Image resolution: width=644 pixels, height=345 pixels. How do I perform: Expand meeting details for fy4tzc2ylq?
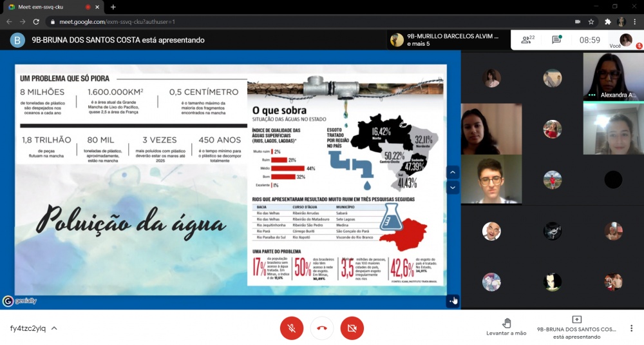click(x=33, y=328)
